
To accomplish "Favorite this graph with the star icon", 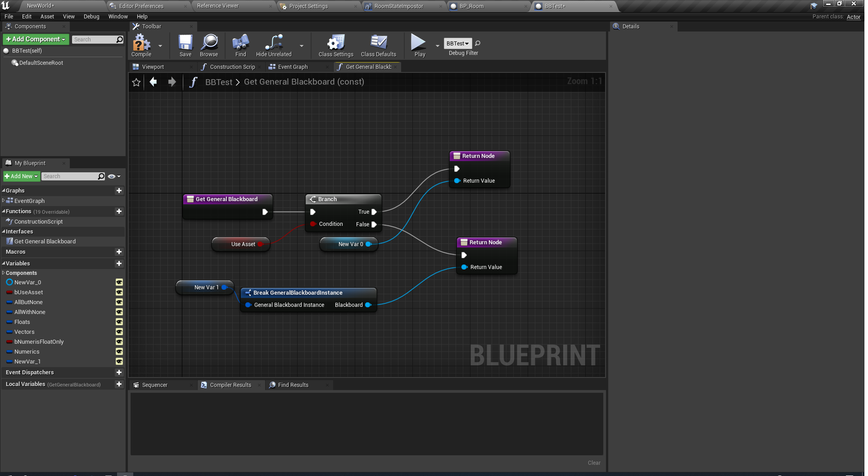I will tap(136, 82).
